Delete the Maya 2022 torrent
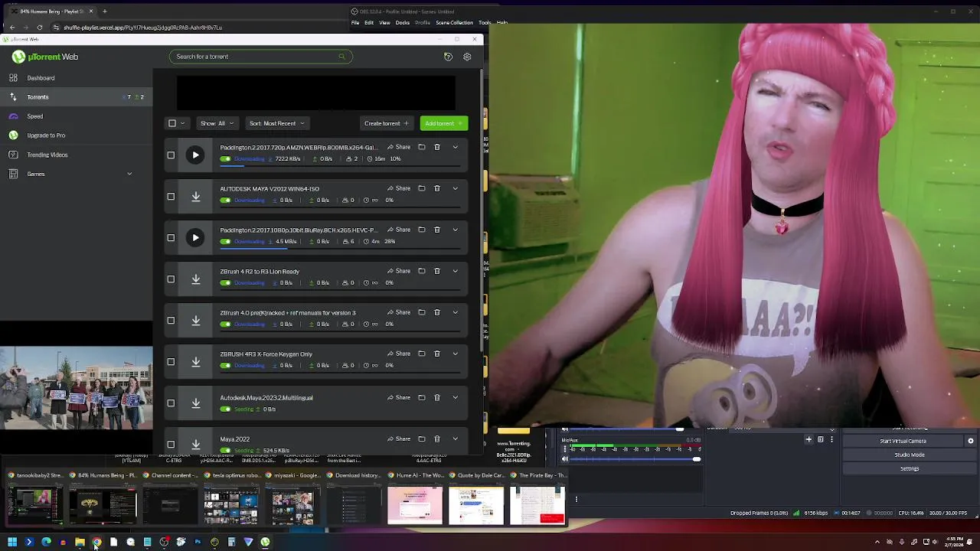Image resolution: width=980 pixels, height=551 pixels. 437,439
